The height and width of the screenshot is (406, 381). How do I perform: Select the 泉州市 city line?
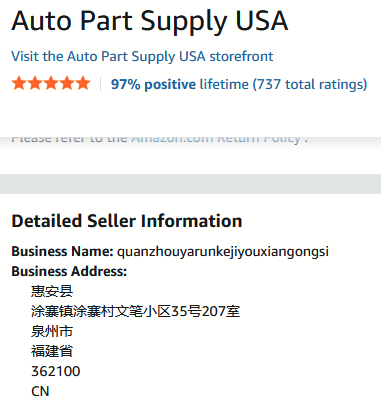[52, 331]
